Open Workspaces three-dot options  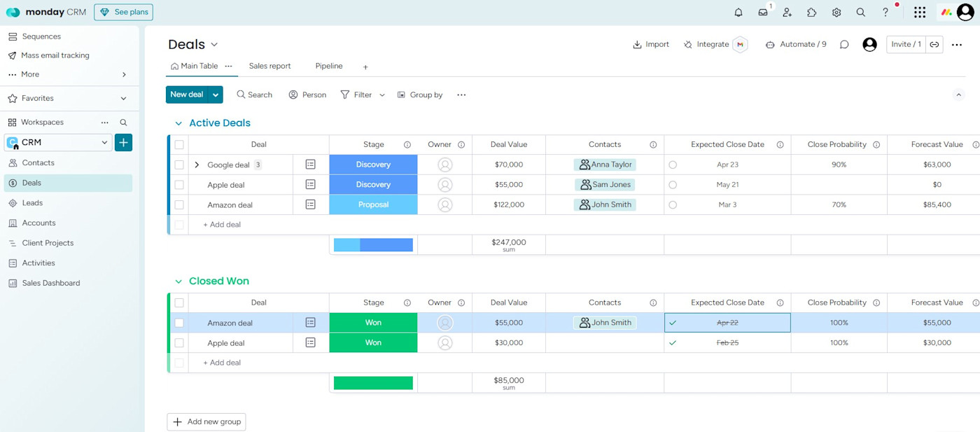coord(105,122)
